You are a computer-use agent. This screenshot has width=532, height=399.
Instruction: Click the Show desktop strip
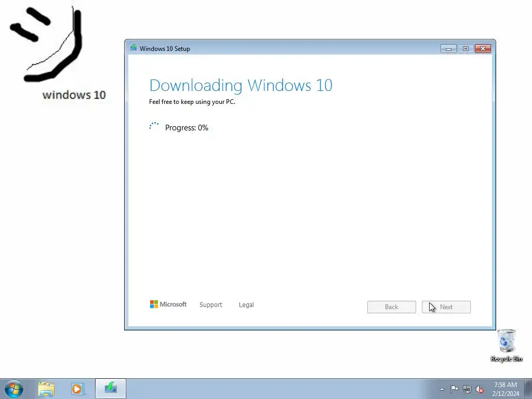(528, 389)
